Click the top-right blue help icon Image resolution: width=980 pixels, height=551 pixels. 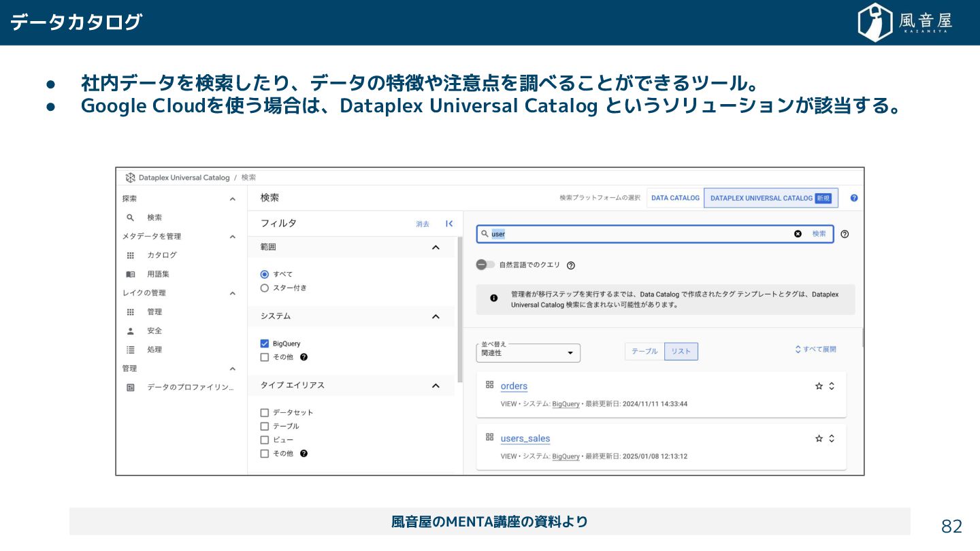pos(854,198)
